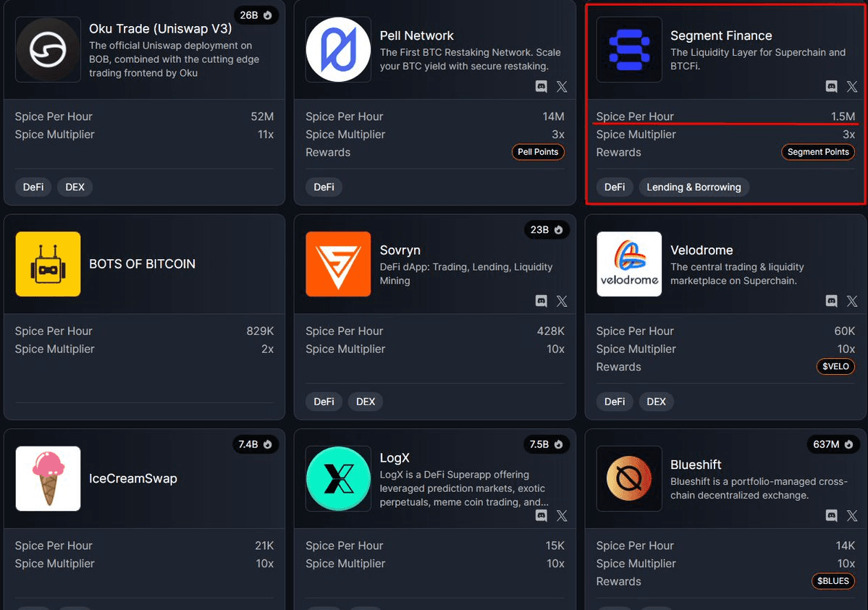Click the Pell Points rewards badge
The height and width of the screenshot is (610, 868).
538,152
